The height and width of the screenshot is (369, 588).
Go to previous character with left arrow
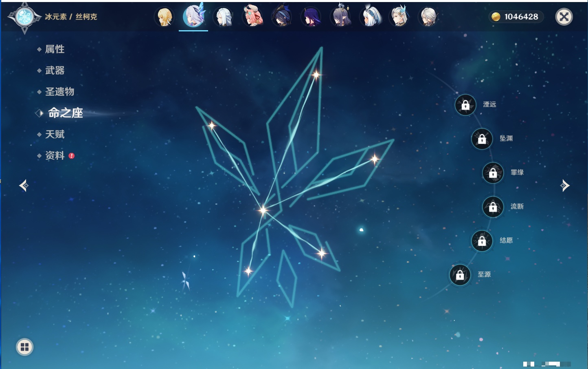tap(24, 186)
